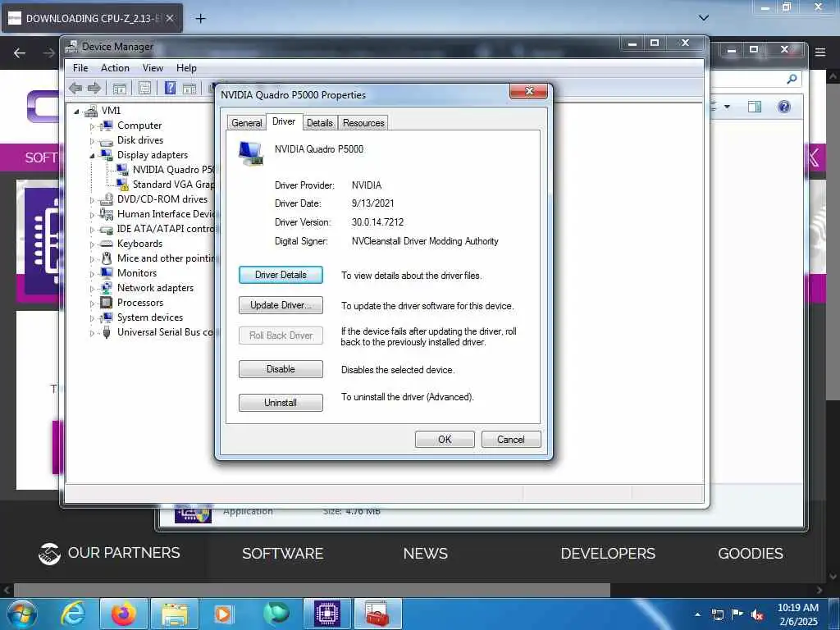Select the NVIDIA Quadro P5000 tree icon
Viewport: 840px width, 630px height.
[x=123, y=170]
